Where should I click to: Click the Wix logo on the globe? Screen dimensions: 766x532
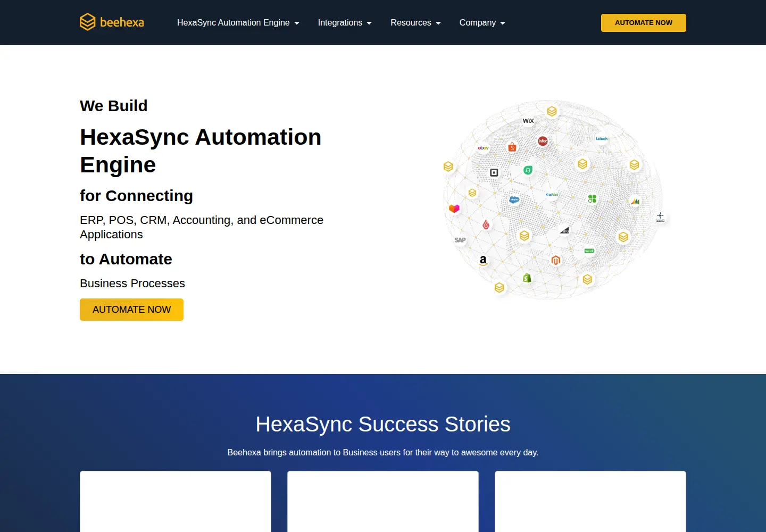click(528, 121)
